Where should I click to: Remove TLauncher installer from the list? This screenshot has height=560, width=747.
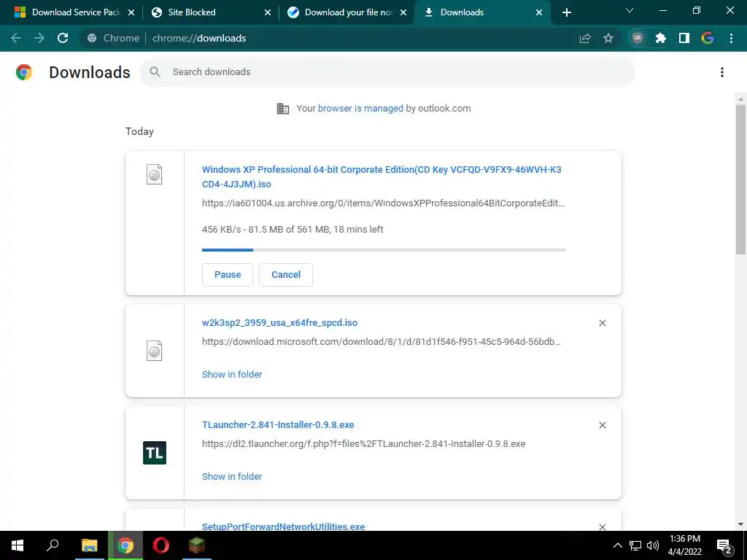603,425
